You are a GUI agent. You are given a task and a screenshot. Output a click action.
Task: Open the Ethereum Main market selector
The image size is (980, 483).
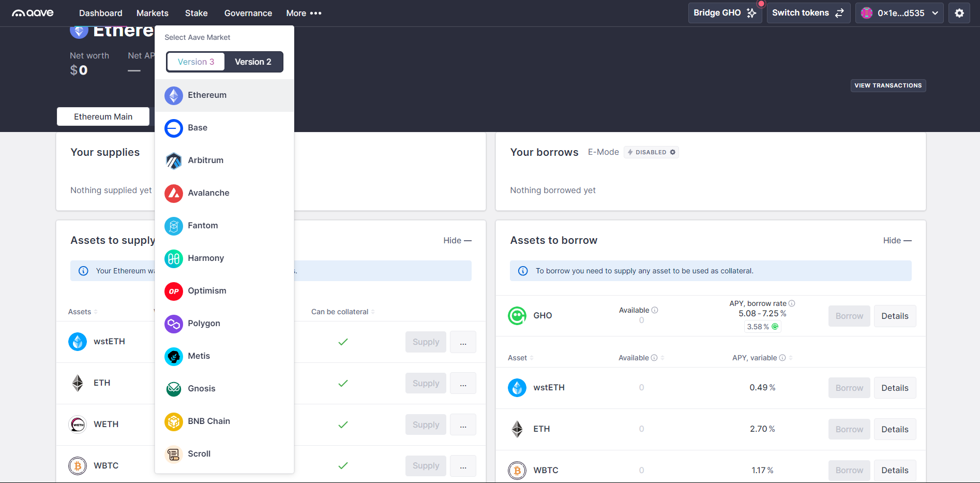(x=102, y=116)
